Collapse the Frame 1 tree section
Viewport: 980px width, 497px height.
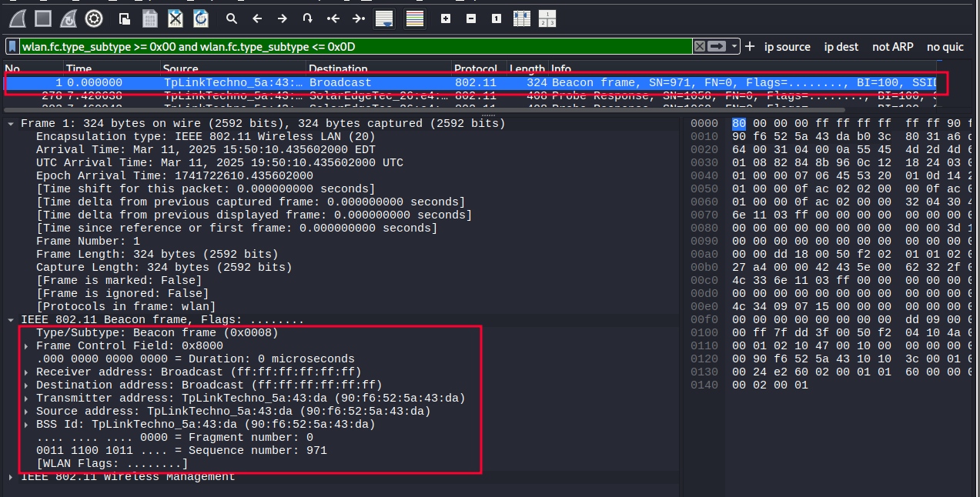coord(11,124)
